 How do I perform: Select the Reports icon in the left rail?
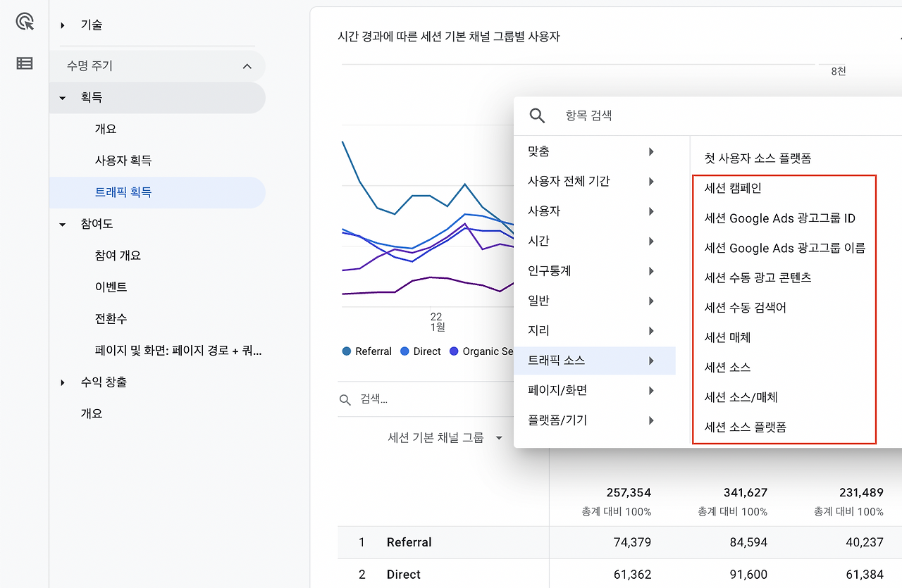(23, 23)
